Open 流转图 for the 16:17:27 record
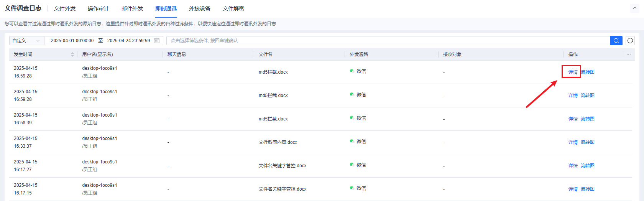The height and width of the screenshot is (201, 644). (588, 166)
